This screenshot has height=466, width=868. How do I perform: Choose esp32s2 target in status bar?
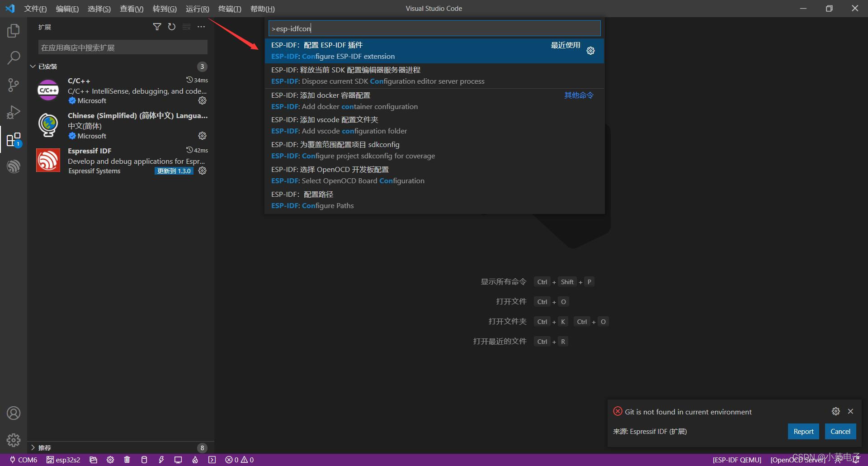click(x=63, y=460)
